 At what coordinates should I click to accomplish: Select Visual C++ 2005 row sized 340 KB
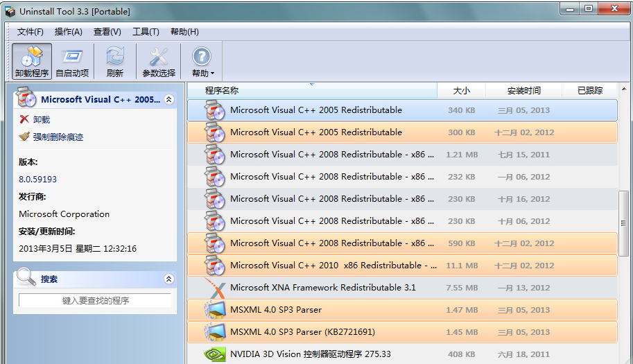(x=403, y=110)
